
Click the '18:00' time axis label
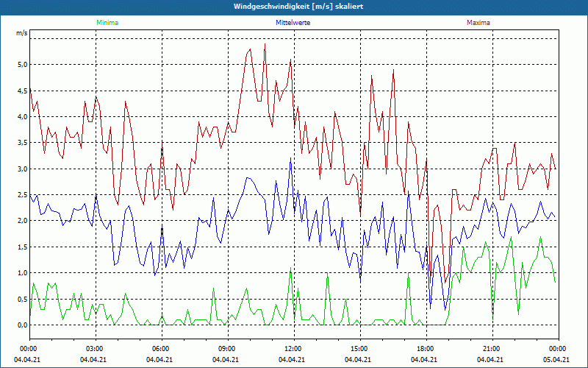point(426,349)
